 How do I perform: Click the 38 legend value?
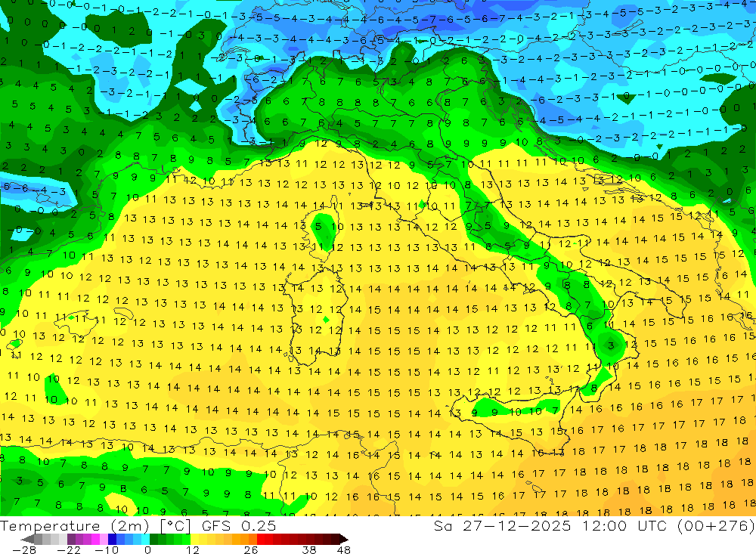pyautogui.click(x=309, y=550)
